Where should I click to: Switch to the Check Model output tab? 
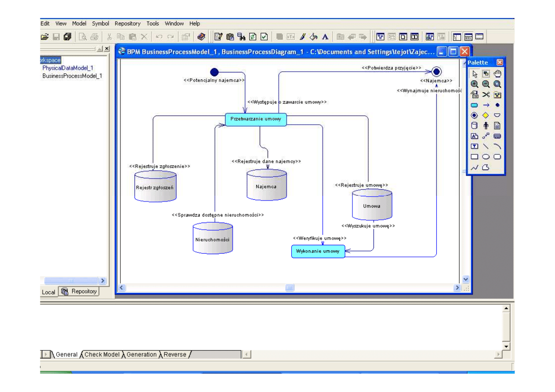tap(102, 355)
